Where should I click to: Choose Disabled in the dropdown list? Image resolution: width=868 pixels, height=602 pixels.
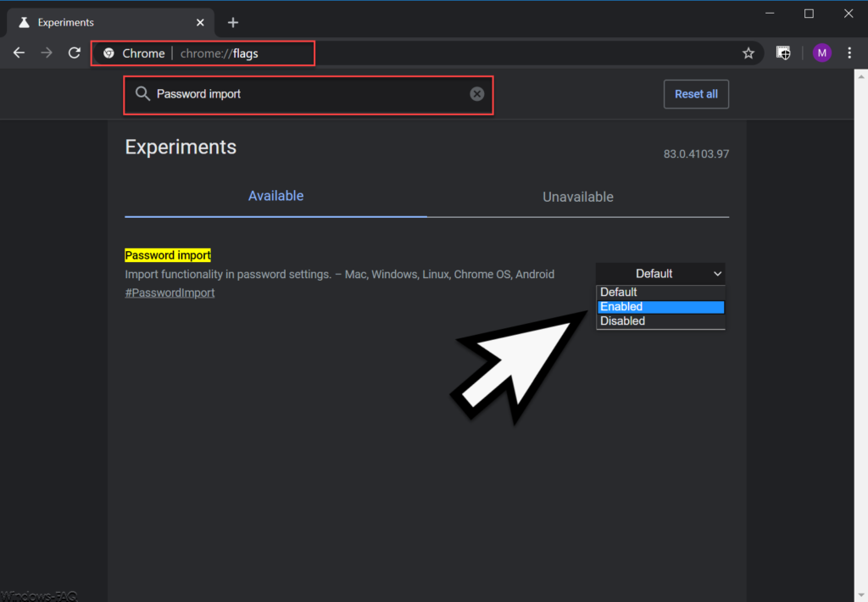coord(660,321)
